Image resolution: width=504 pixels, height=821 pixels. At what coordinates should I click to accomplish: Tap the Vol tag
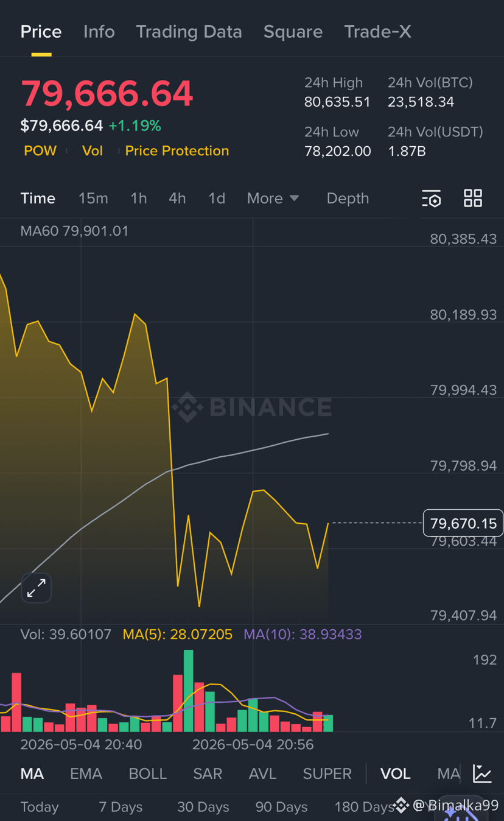point(93,151)
